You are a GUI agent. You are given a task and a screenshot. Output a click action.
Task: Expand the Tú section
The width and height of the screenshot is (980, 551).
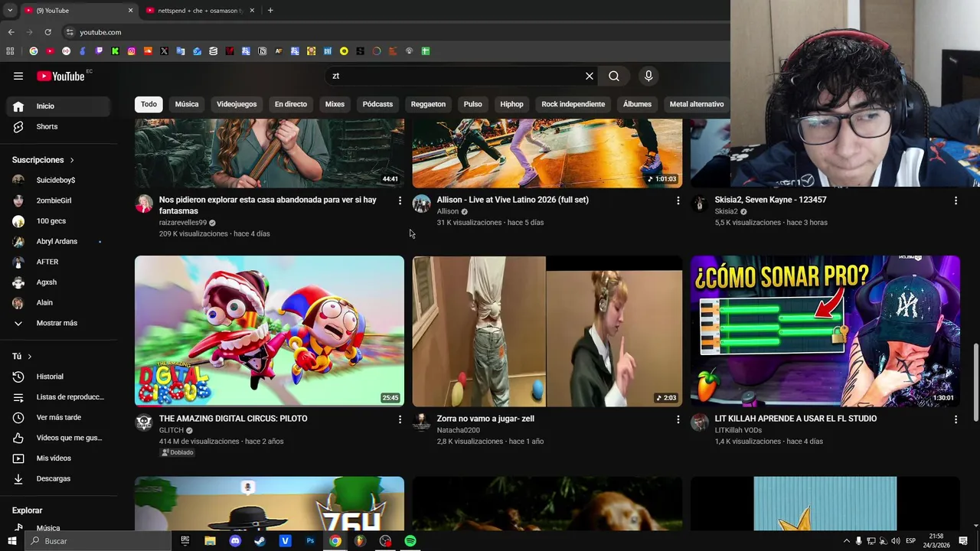(22, 357)
